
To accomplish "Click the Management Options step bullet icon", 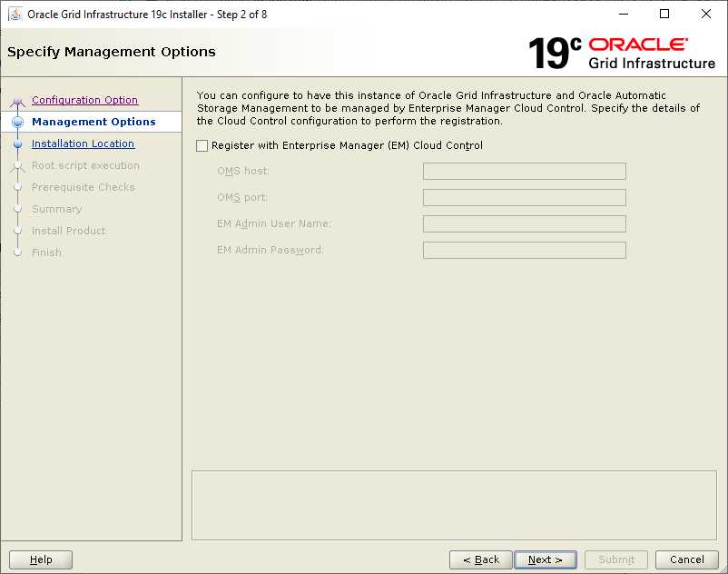I will pyautogui.click(x=17, y=122).
